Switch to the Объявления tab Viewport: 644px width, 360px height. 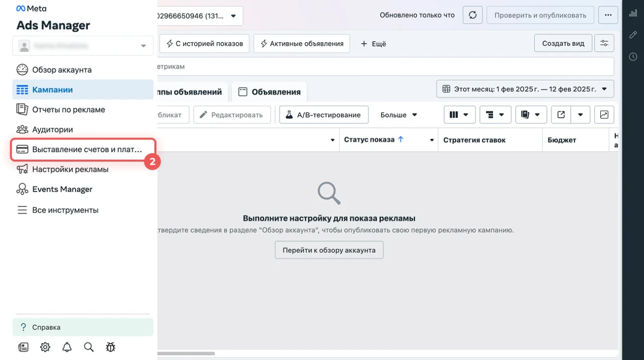tap(270, 92)
